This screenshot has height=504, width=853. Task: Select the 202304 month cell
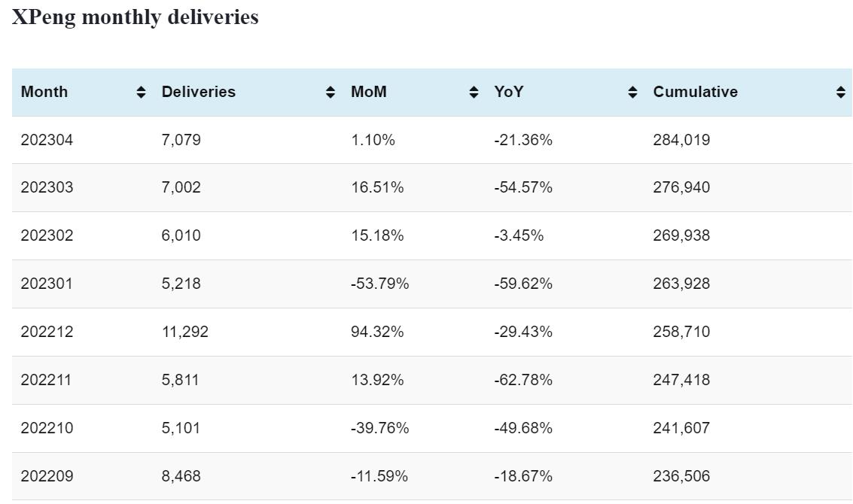(x=47, y=140)
